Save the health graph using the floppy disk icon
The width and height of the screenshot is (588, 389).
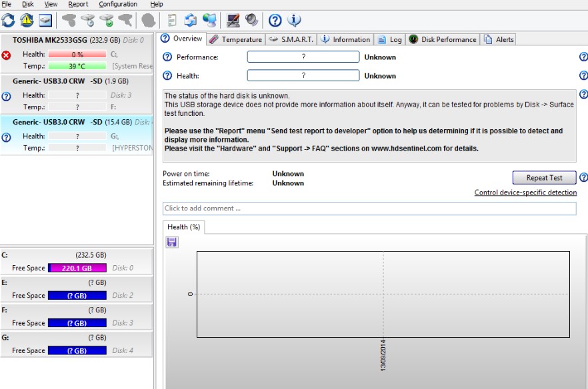pyautogui.click(x=172, y=242)
